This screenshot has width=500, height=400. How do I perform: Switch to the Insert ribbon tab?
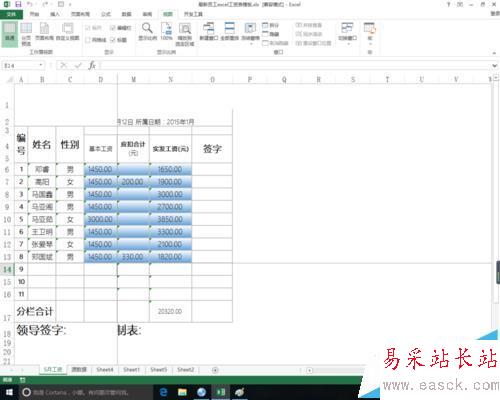(55, 14)
